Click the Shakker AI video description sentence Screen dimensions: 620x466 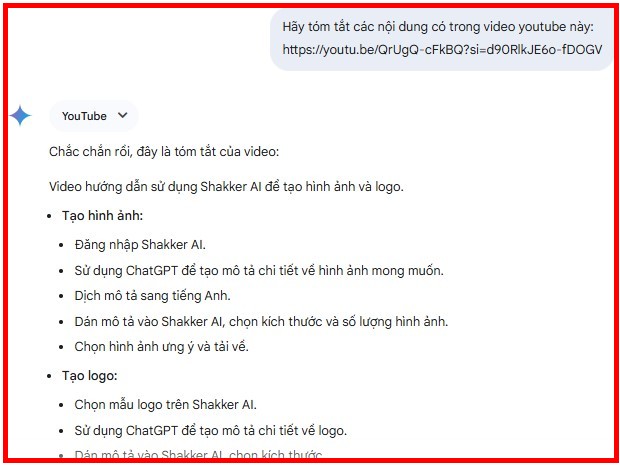coord(226,187)
